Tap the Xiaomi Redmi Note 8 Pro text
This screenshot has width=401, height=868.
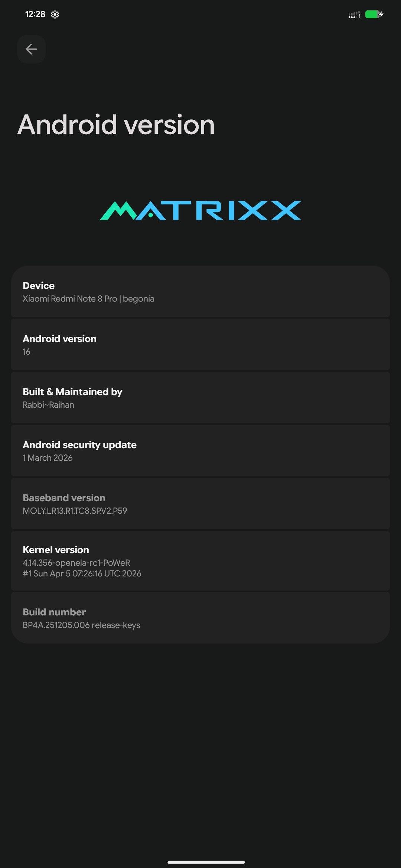[70, 299]
